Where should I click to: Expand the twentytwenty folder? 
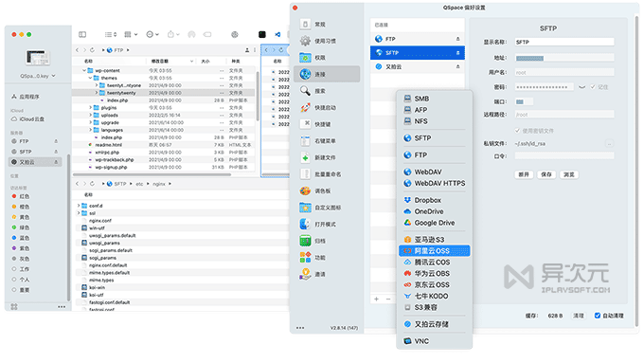96,93
